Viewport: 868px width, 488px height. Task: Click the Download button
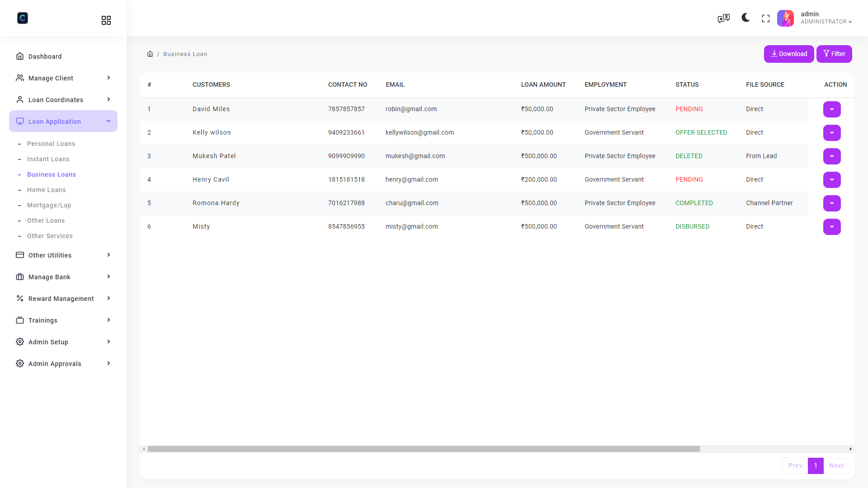click(788, 54)
